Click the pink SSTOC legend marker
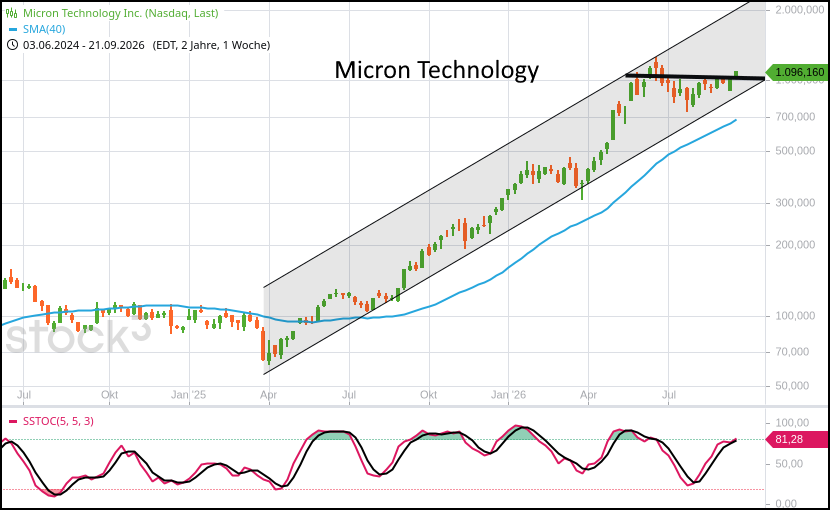Image resolution: width=830 pixels, height=510 pixels. coord(13,422)
